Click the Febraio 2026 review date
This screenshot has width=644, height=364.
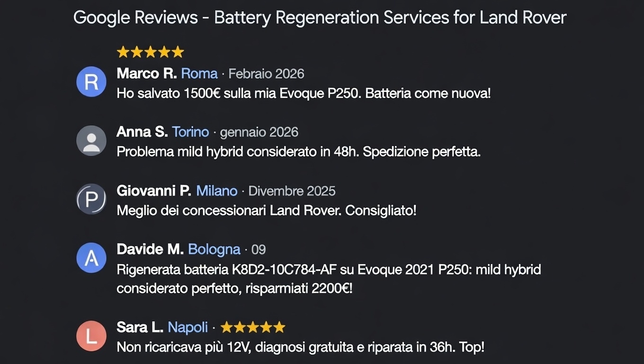[x=266, y=74]
